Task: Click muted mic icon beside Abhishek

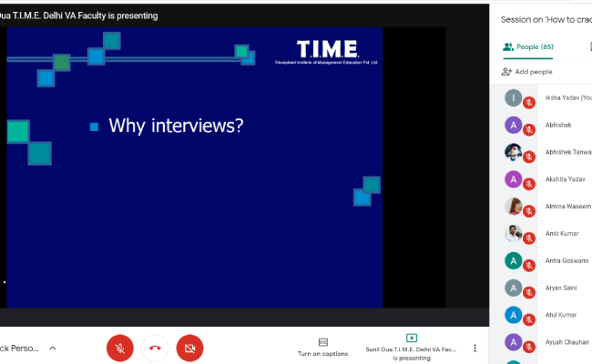Action: (529, 130)
